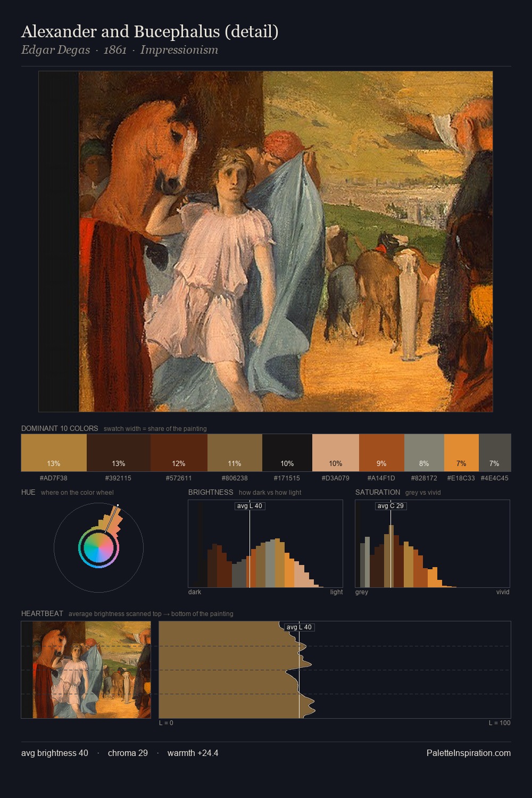Viewport: 532px width, 798px height.
Task: Select the #171515 near-black swatch
Action: (x=287, y=453)
